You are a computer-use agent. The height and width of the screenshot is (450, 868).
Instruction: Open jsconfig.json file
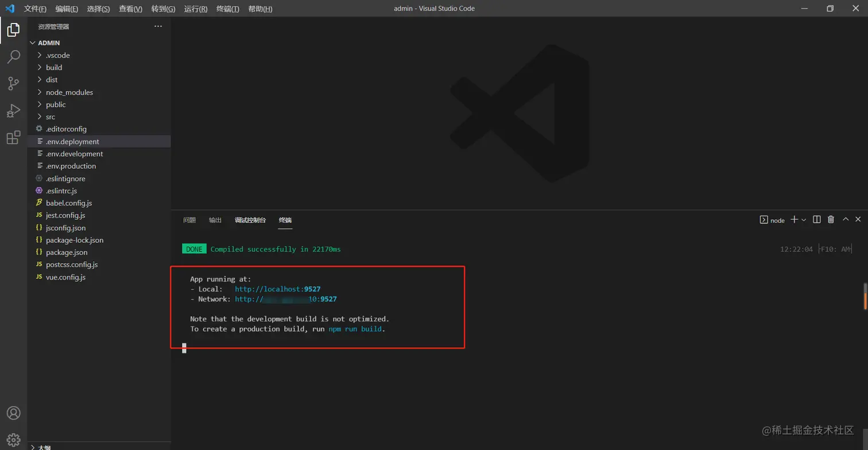(99, 228)
